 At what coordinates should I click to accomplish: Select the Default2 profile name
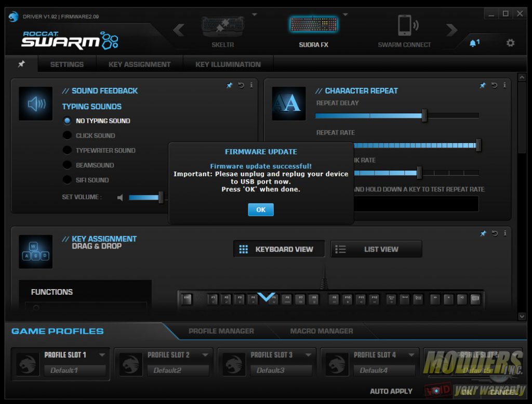point(178,370)
